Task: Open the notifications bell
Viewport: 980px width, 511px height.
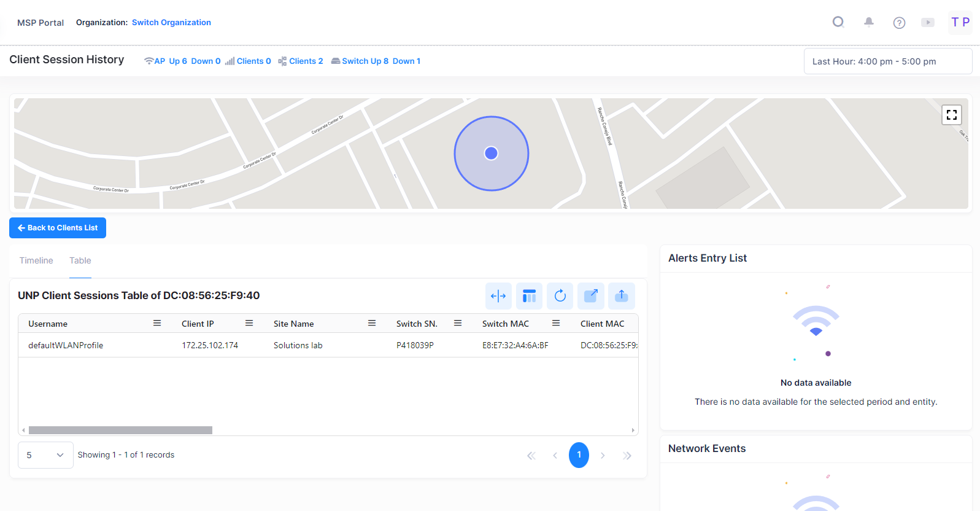Action: point(868,22)
